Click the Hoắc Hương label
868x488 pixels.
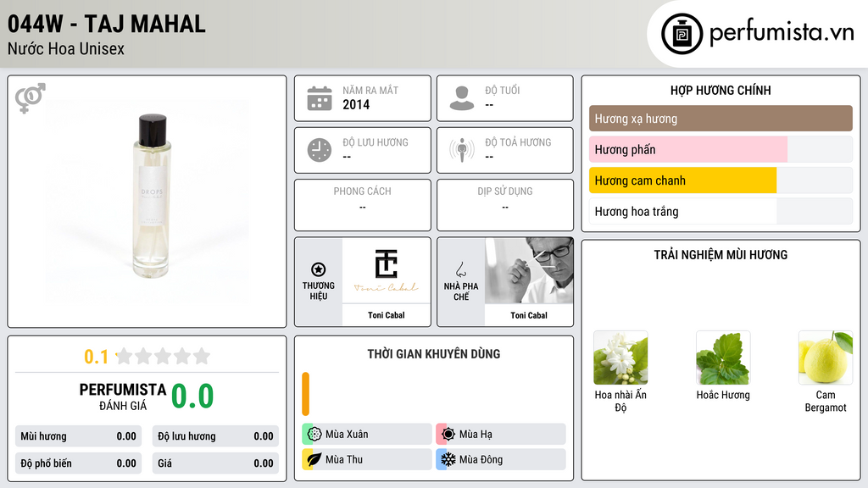point(723,395)
